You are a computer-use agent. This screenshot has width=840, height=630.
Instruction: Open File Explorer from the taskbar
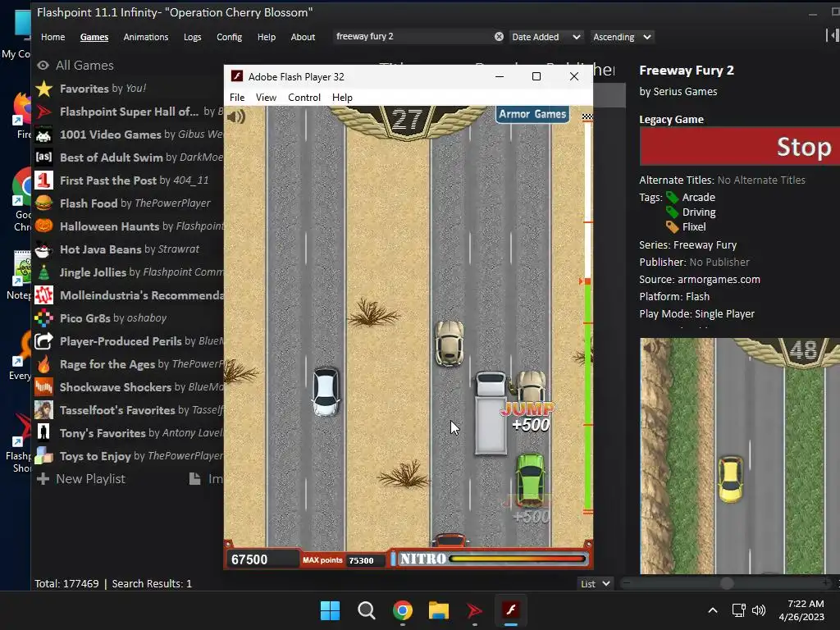tap(438, 610)
